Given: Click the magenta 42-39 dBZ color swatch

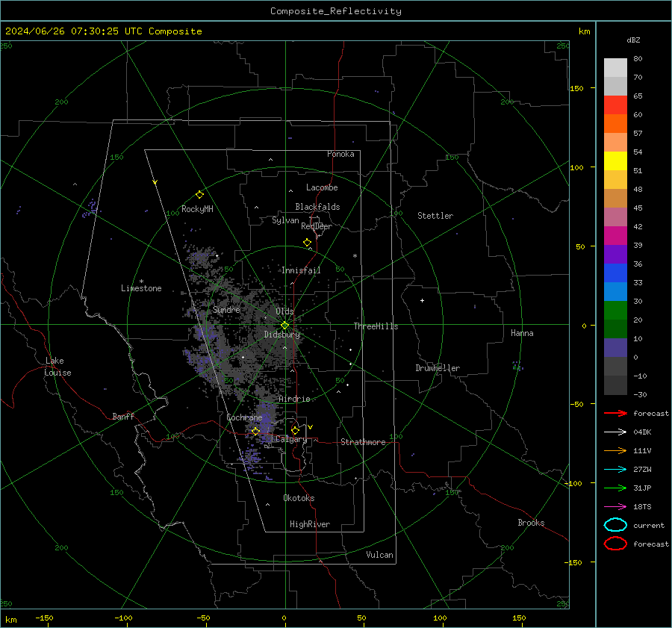Looking at the screenshot, I should pyautogui.click(x=615, y=236).
